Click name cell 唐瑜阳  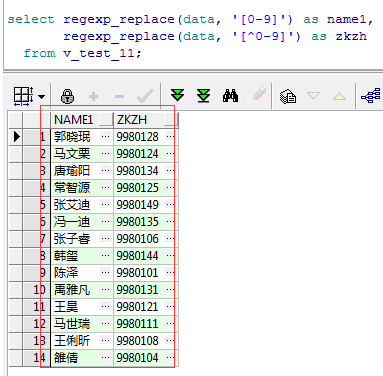pyautogui.click(x=72, y=171)
